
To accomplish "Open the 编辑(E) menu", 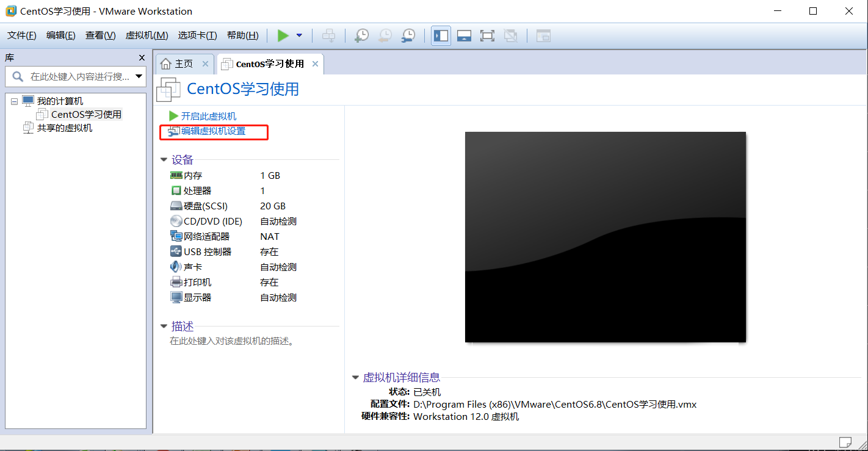I will 61,35.
